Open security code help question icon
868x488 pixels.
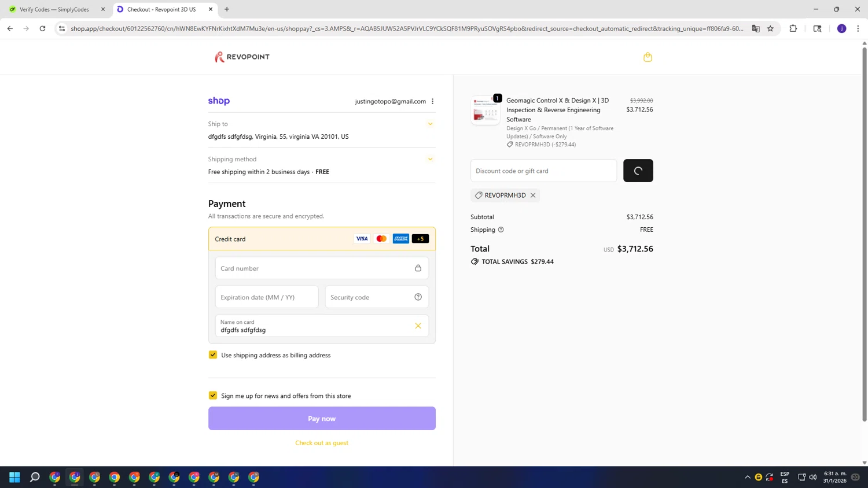[x=418, y=297]
